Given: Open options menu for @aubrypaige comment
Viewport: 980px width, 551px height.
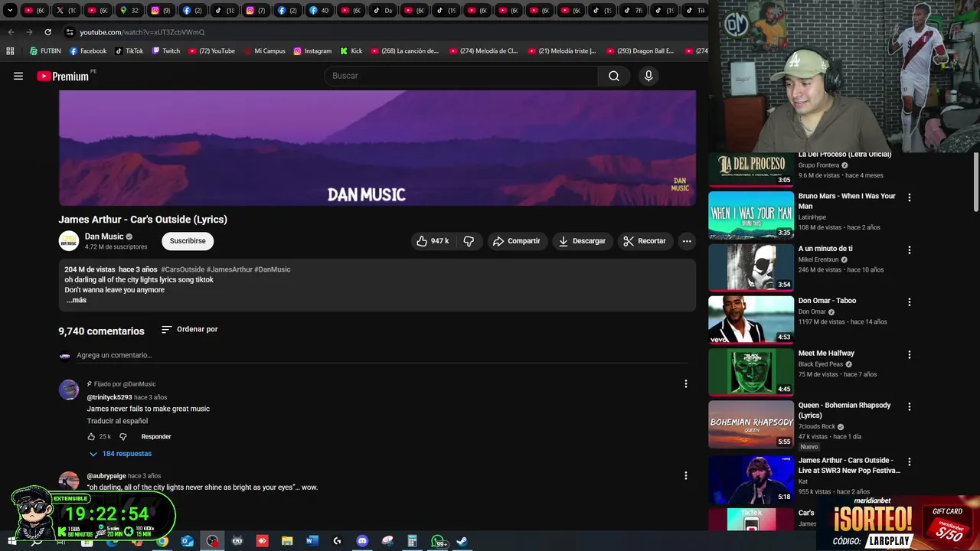Looking at the screenshot, I should click(686, 476).
